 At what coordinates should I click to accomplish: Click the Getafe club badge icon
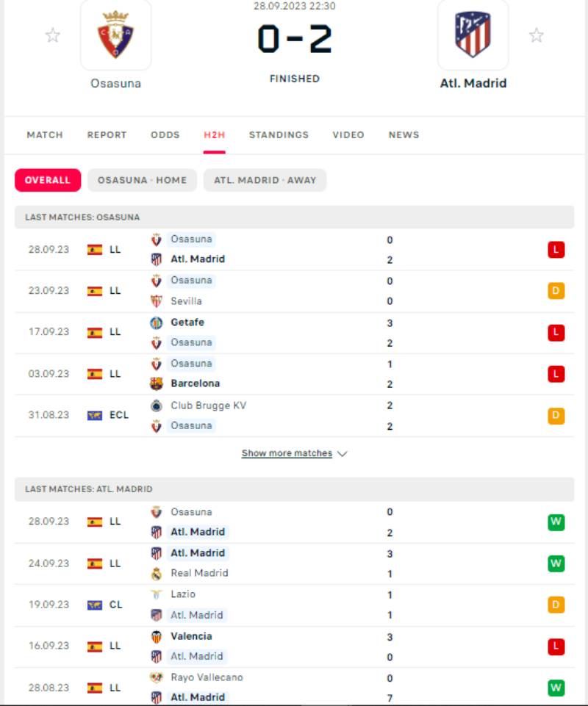point(156,323)
